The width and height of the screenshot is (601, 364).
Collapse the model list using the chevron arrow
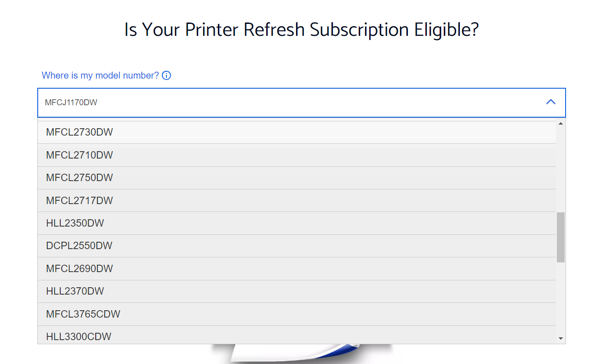(550, 102)
